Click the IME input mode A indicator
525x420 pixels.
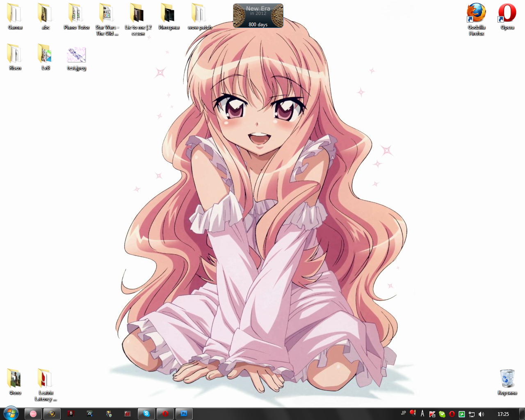click(422, 413)
